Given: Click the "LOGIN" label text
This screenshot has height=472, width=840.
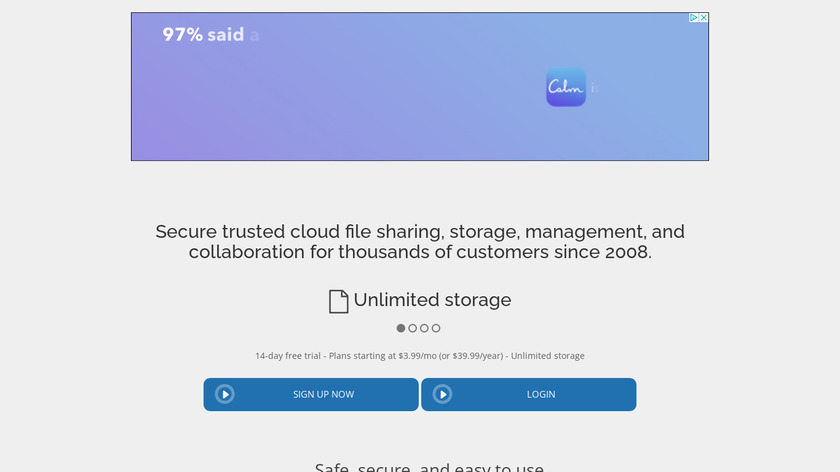Looking at the screenshot, I should [x=541, y=395].
